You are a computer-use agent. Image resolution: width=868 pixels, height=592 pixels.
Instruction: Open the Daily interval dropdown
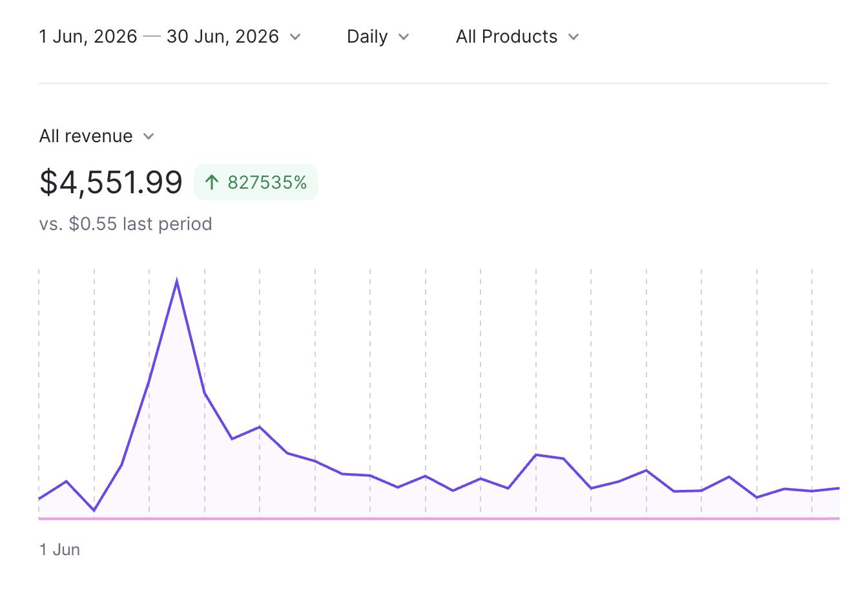378,36
